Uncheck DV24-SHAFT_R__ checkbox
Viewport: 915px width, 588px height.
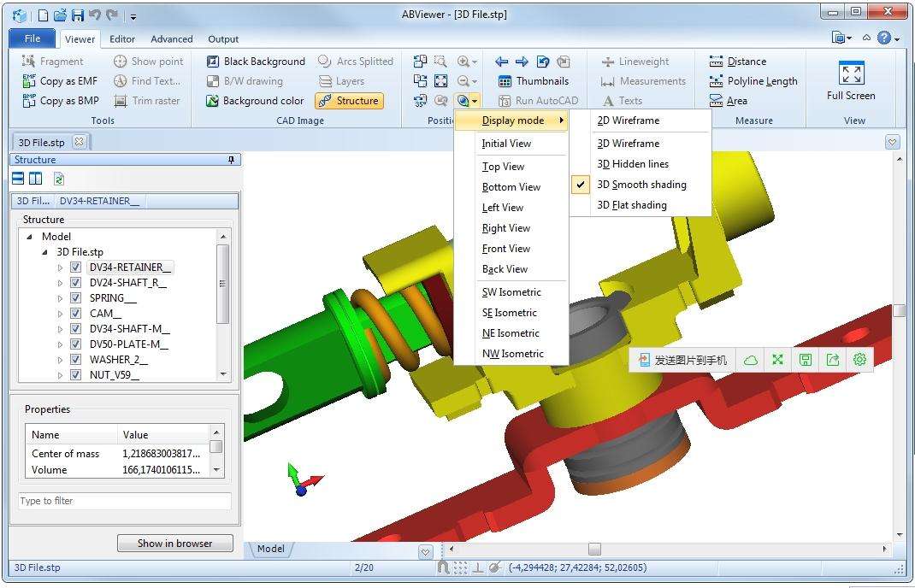pyautogui.click(x=75, y=282)
